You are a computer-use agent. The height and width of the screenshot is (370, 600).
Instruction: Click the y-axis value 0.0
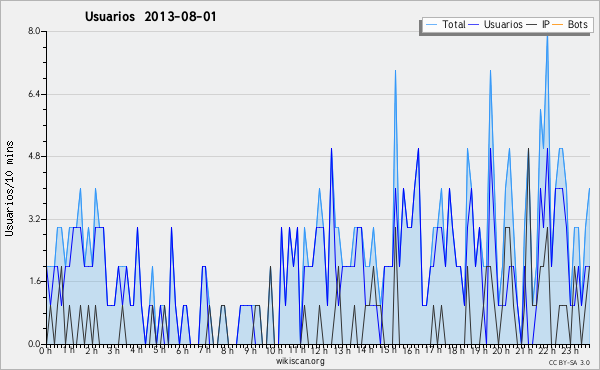[34, 344]
